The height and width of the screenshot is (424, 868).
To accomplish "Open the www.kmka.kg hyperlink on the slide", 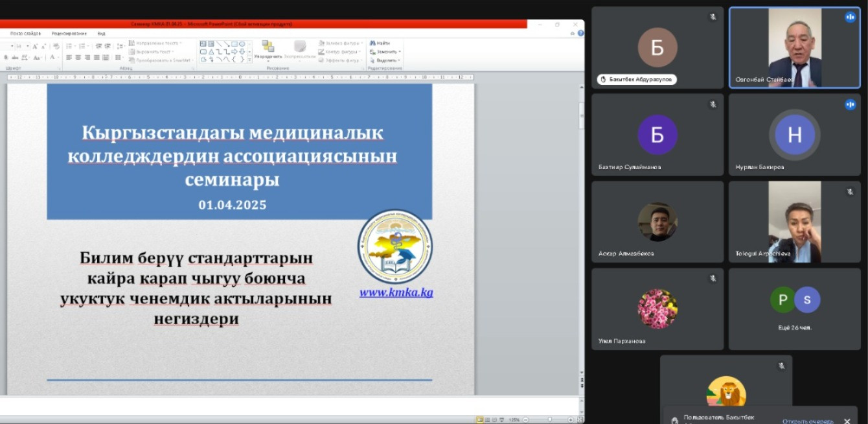I will 396,292.
